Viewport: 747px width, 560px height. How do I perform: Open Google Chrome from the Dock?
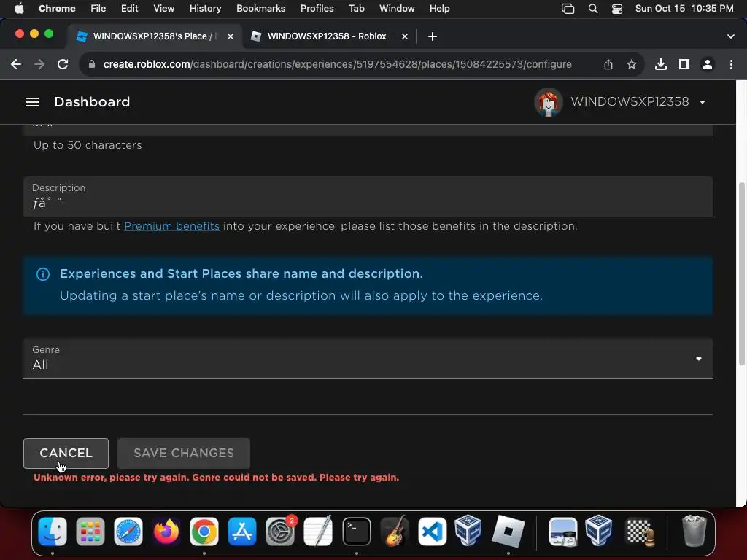pyautogui.click(x=204, y=532)
